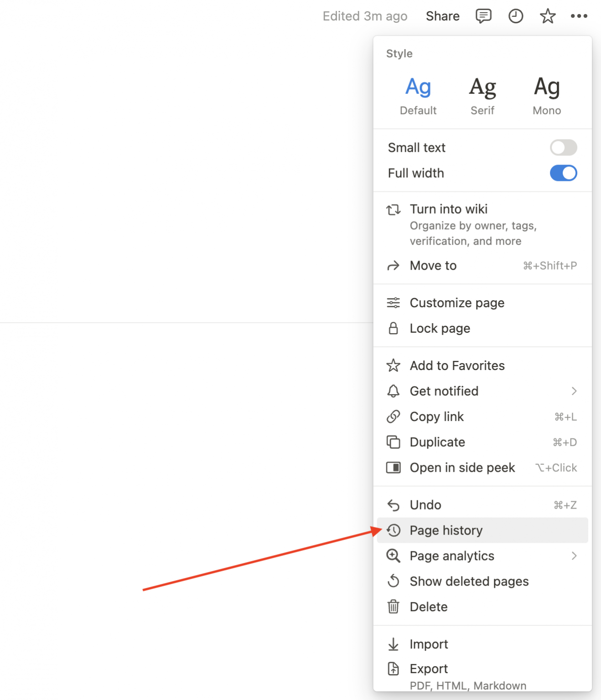The width and height of the screenshot is (601, 700).
Task: Select Duplicate menu entry
Action: click(482, 442)
